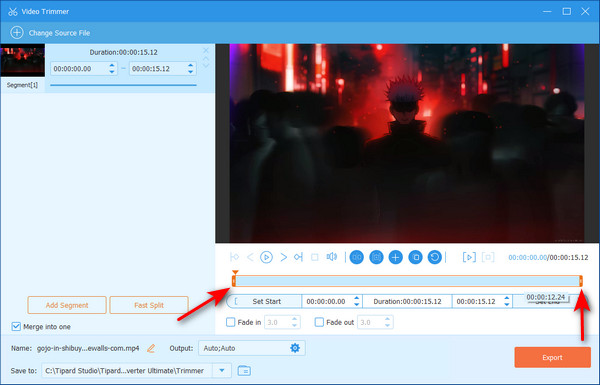600x385 pixels.
Task: Select the Segment[1] thumbnail
Action: (x=23, y=60)
